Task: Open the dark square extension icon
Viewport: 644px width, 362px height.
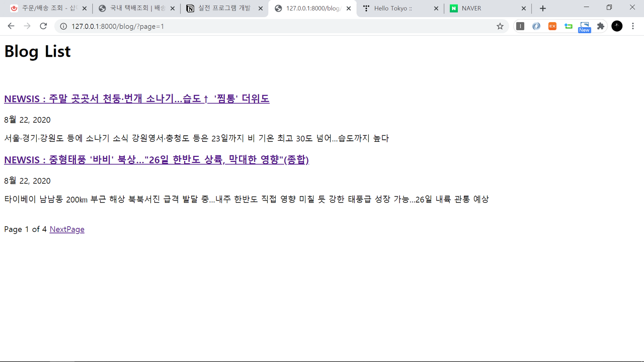Action: [520, 26]
